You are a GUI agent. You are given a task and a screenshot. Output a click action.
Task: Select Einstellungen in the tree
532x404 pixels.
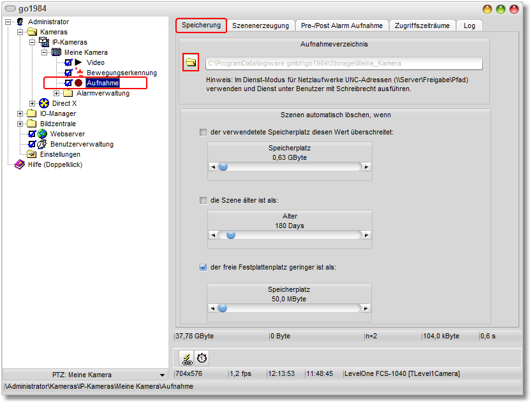click(60, 154)
